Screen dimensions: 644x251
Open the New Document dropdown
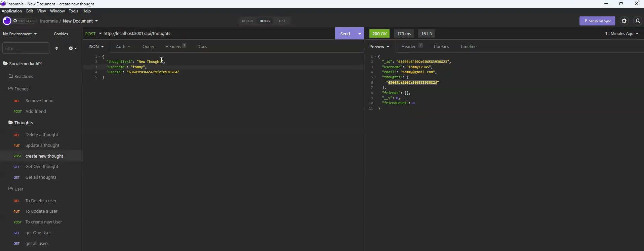[80, 21]
